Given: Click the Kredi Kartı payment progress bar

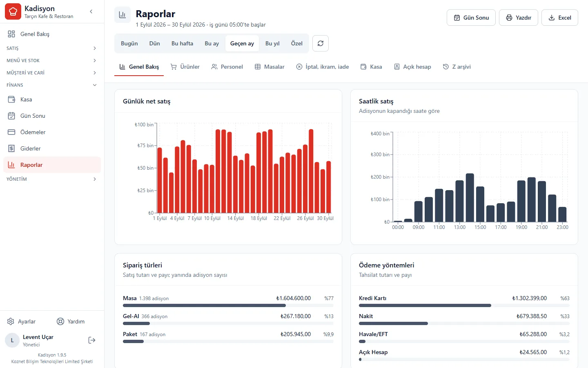Looking at the screenshot, I should 464,305.
